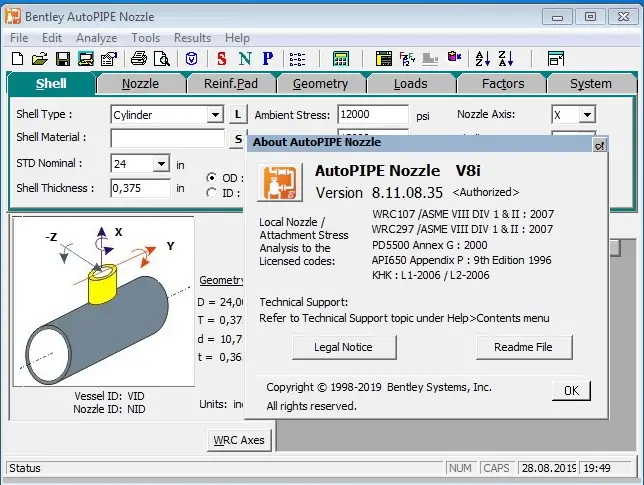
Task: Open the Analyze menu
Action: [97, 38]
